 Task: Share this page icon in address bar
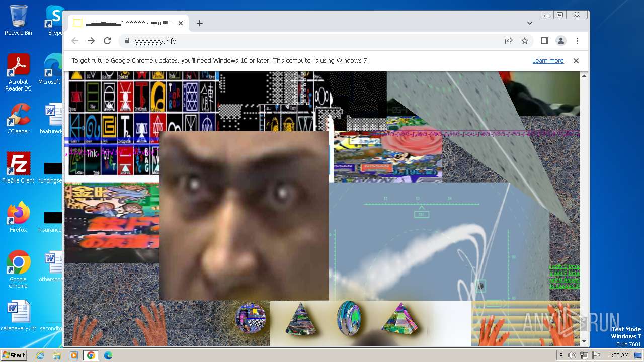pos(509,41)
